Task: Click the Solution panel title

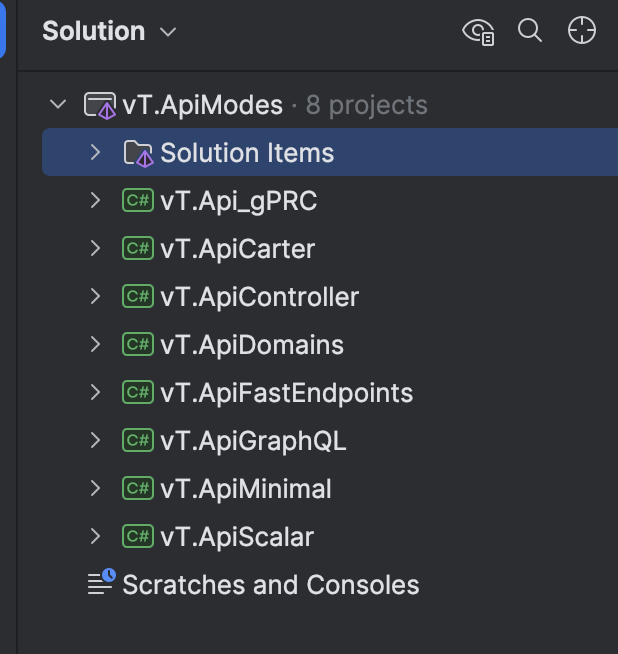Action: (93, 31)
